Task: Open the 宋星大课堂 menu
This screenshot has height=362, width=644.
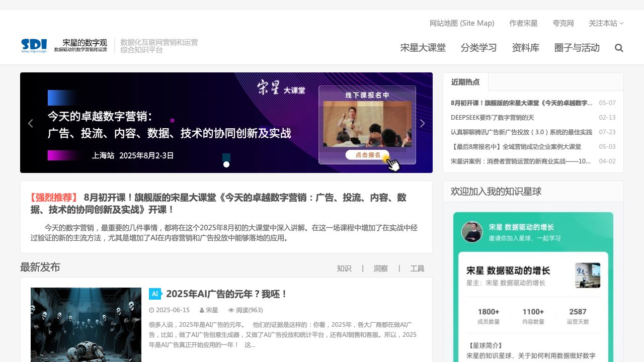Action: point(423,48)
